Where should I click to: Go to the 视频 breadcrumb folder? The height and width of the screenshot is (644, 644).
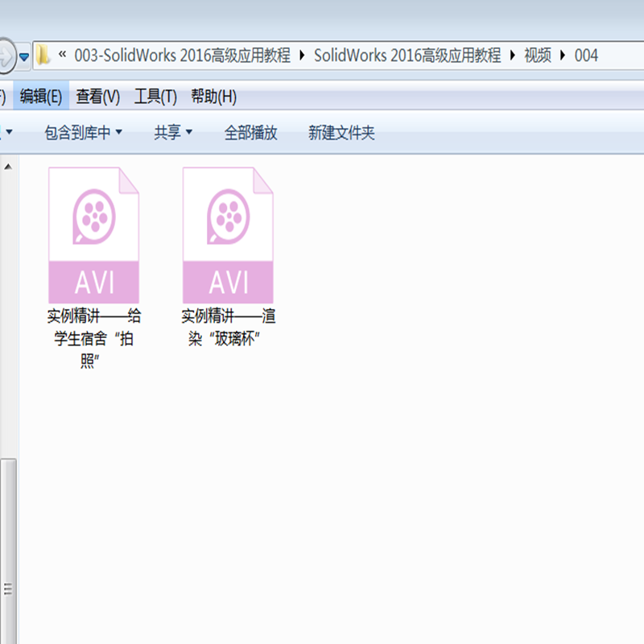[x=538, y=56]
